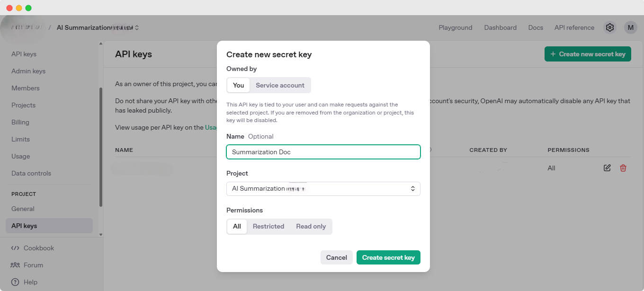Image resolution: width=644 pixels, height=291 pixels.
Task: Open Help from the sidebar
Action: pyautogui.click(x=30, y=282)
